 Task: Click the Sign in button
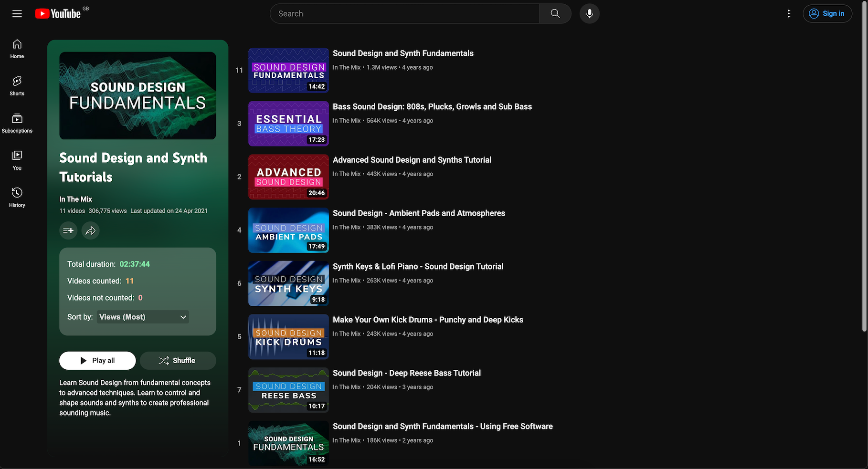coord(827,13)
